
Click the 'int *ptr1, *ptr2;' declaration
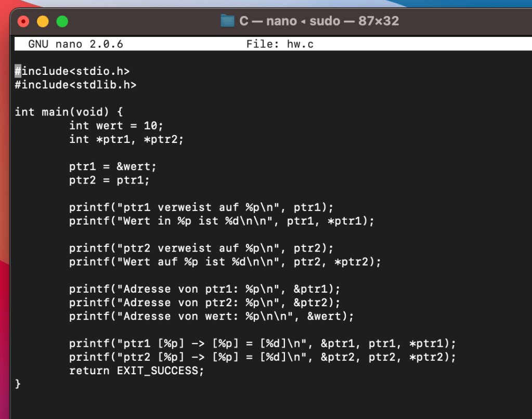[126, 139]
